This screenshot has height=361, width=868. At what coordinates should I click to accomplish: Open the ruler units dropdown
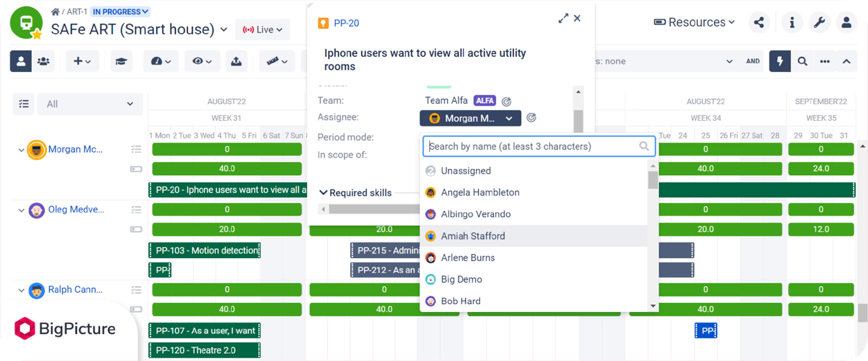[277, 61]
